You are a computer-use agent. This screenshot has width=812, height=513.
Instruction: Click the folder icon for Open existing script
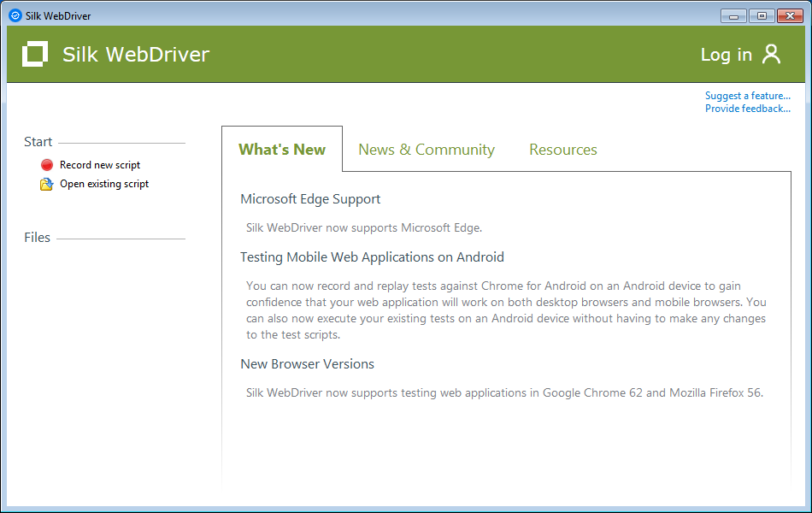(x=47, y=184)
